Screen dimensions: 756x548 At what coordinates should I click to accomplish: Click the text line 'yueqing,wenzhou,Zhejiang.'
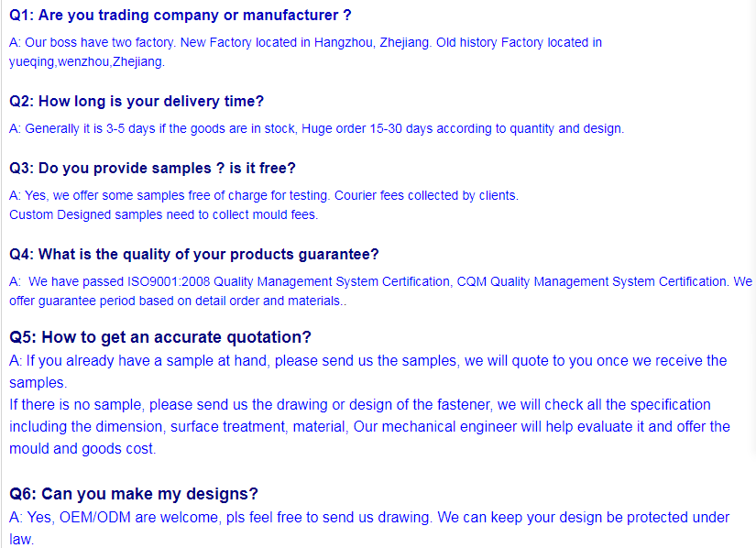pos(87,61)
